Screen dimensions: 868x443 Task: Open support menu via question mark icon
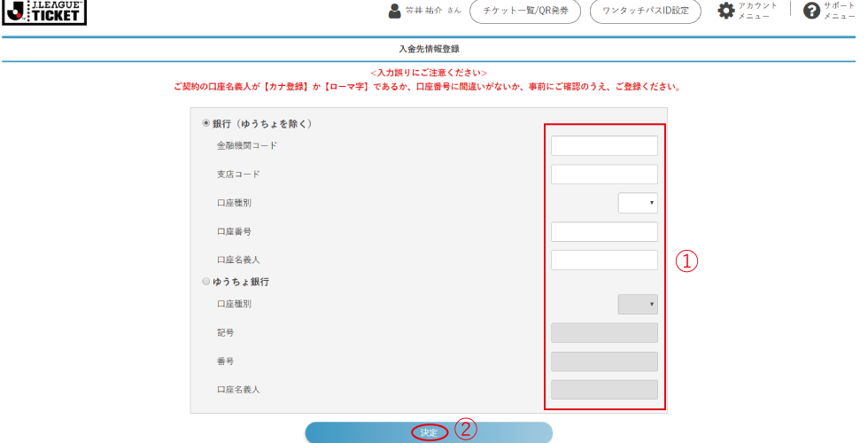811,11
